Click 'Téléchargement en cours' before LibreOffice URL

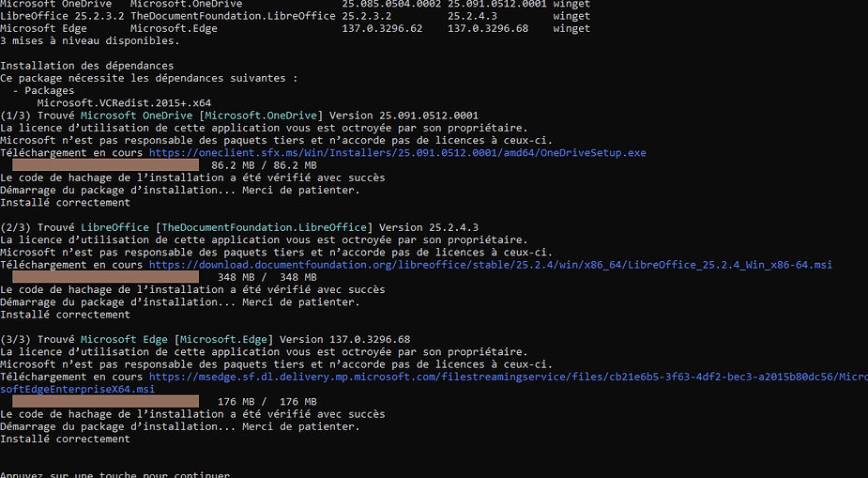coord(71,265)
